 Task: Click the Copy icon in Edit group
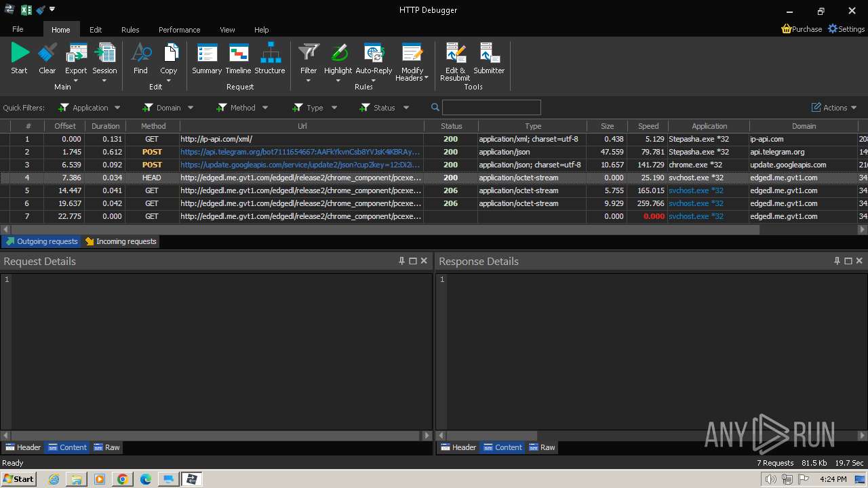coord(169,53)
